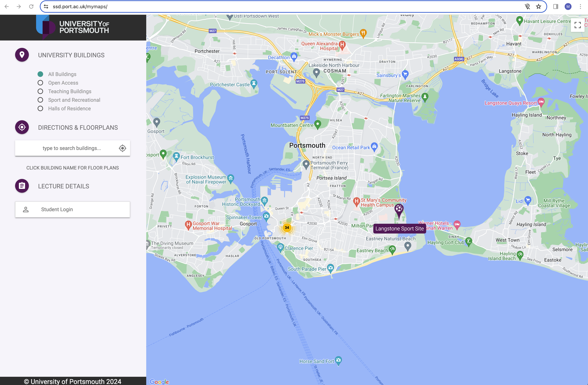
Task: Select the All Buildings radio button
Action: pyautogui.click(x=40, y=74)
